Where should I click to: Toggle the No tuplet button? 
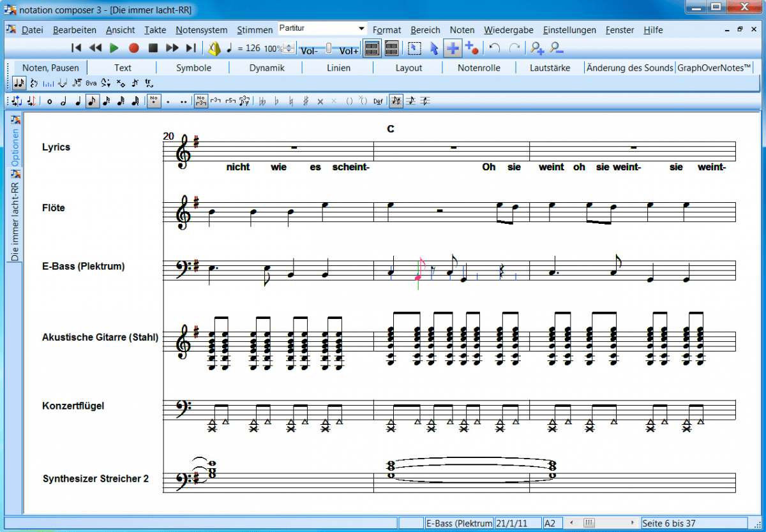click(201, 101)
